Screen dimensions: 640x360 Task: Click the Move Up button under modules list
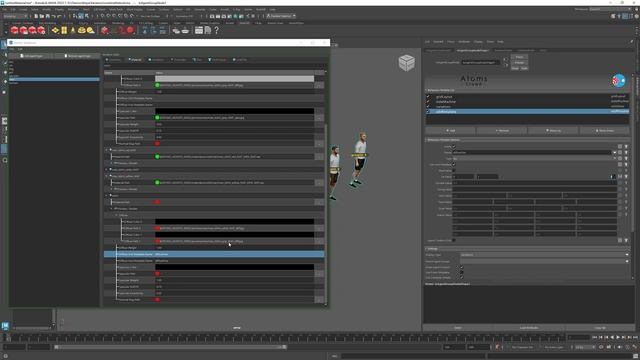(553, 131)
